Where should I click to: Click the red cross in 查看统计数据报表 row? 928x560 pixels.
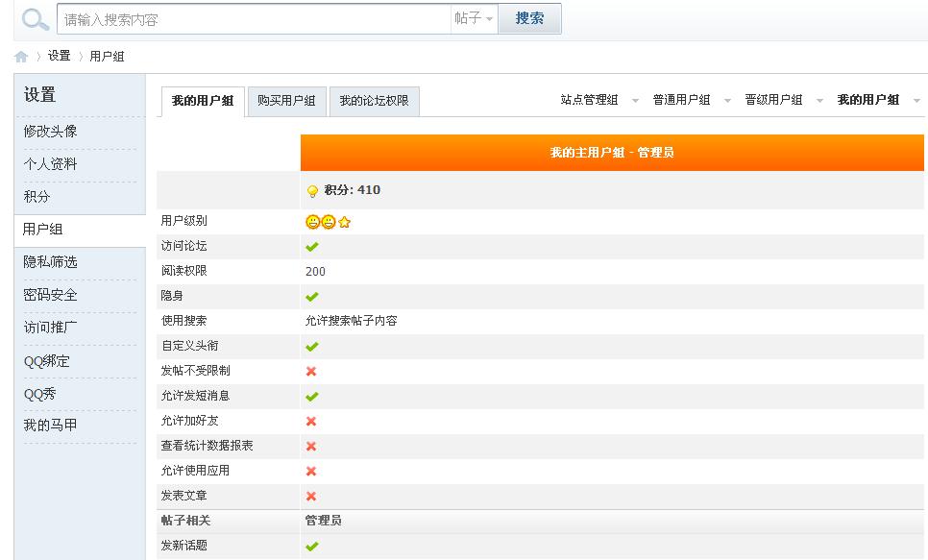pyautogui.click(x=311, y=447)
